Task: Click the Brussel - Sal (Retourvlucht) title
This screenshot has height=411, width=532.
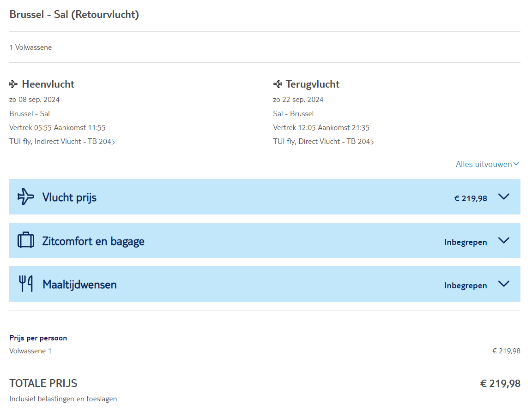Action: tap(74, 15)
